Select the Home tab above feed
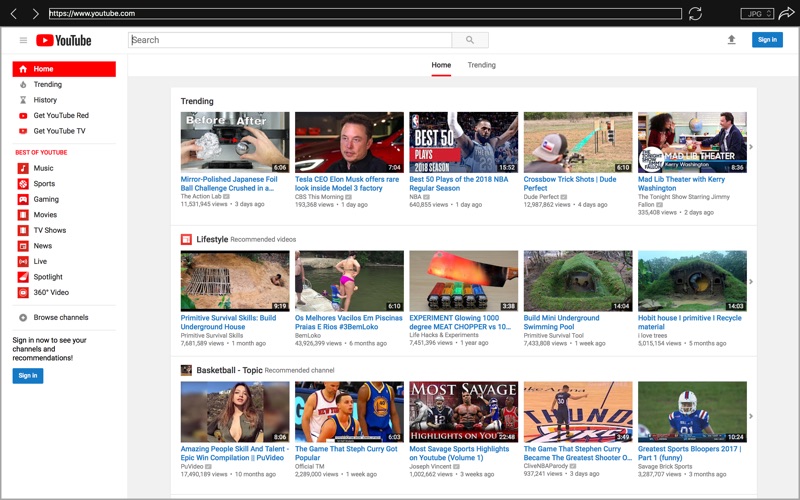This screenshot has width=800, height=500. click(441, 65)
